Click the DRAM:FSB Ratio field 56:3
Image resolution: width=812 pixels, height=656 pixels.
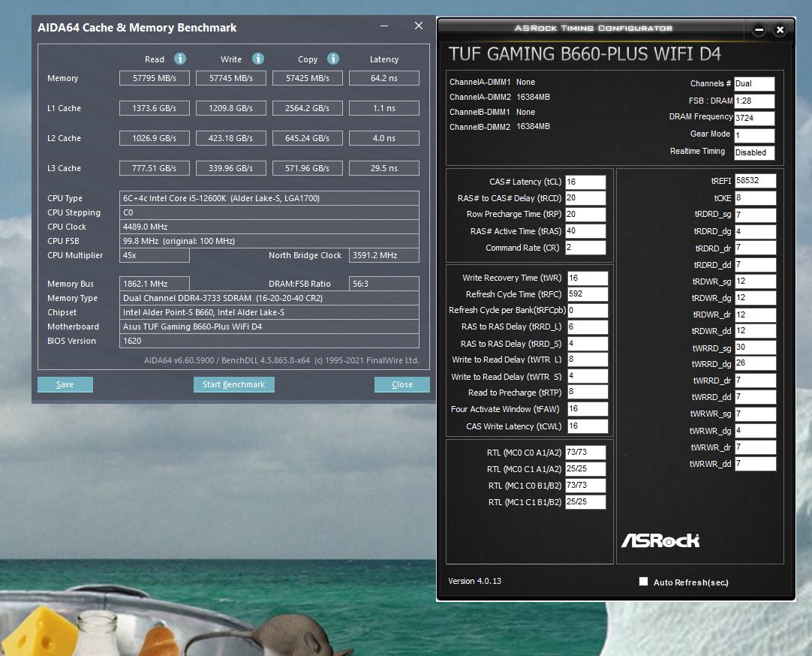tap(384, 284)
